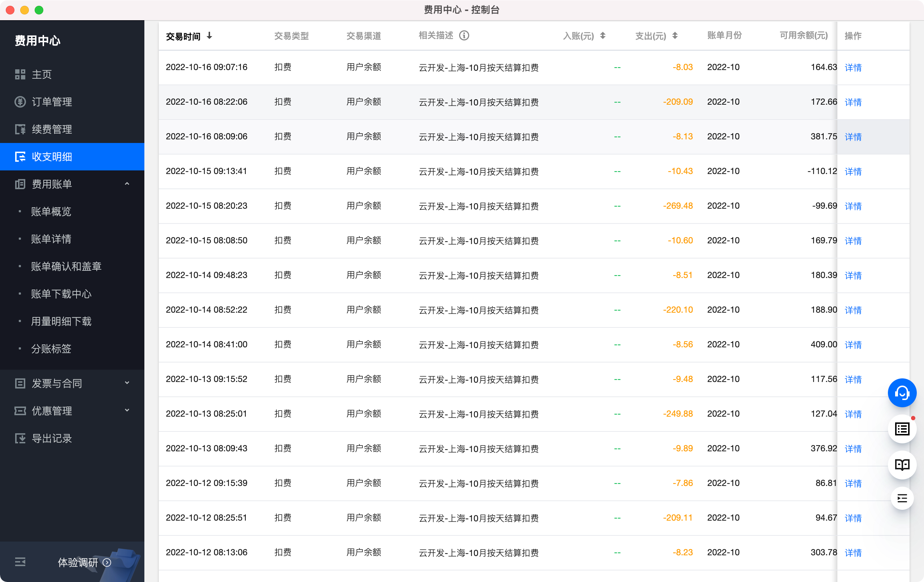The width and height of the screenshot is (924, 582).
Task: Click the 导出记录 download icon
Action: coord(20,438)
